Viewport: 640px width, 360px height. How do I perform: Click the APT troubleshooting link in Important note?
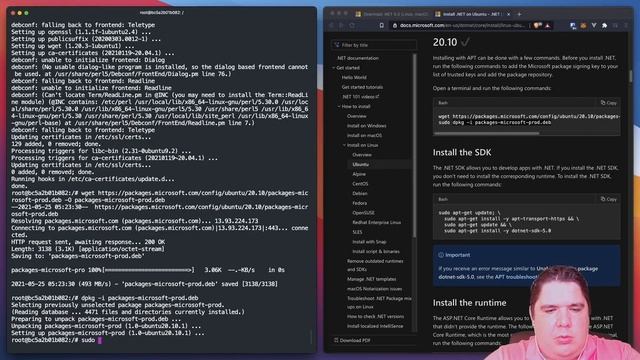click(516, 277)
